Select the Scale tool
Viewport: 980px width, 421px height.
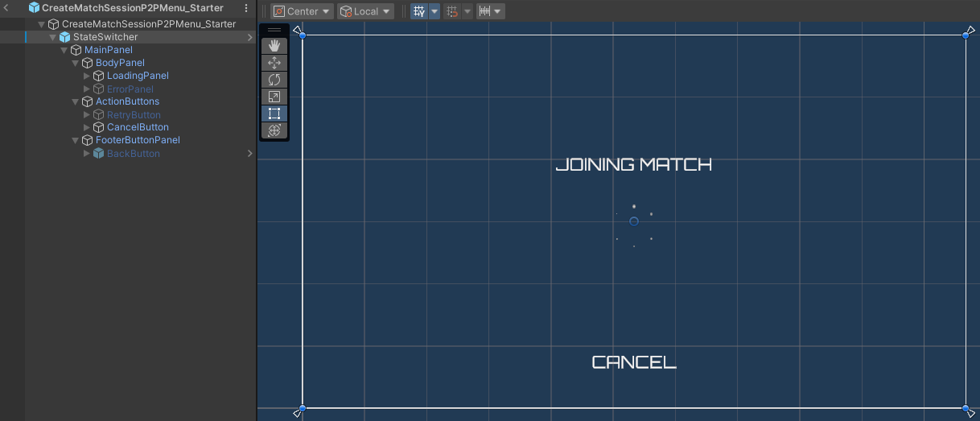[274, 97]
